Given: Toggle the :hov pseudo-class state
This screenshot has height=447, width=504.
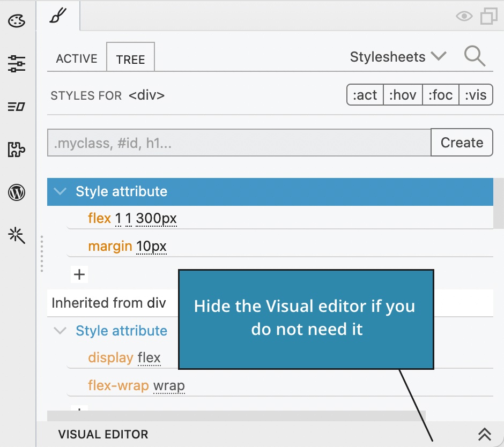Looking at the screenshot, I should tap(403, 95).
